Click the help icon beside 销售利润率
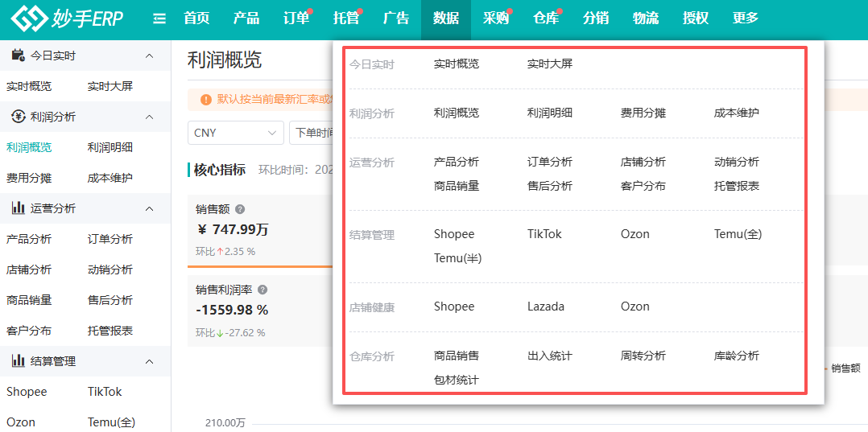The width and height of the screenshot is (868, 432). 262,290
